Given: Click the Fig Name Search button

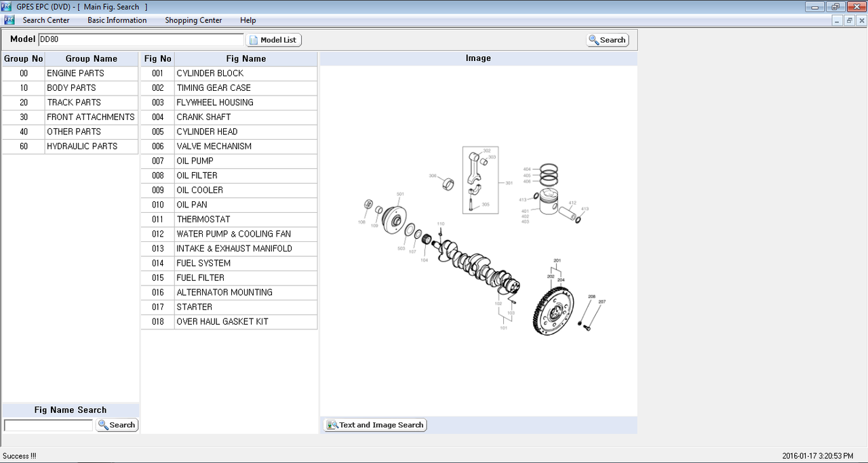Looking at the screenshot, I should click(x=117, y=425).
